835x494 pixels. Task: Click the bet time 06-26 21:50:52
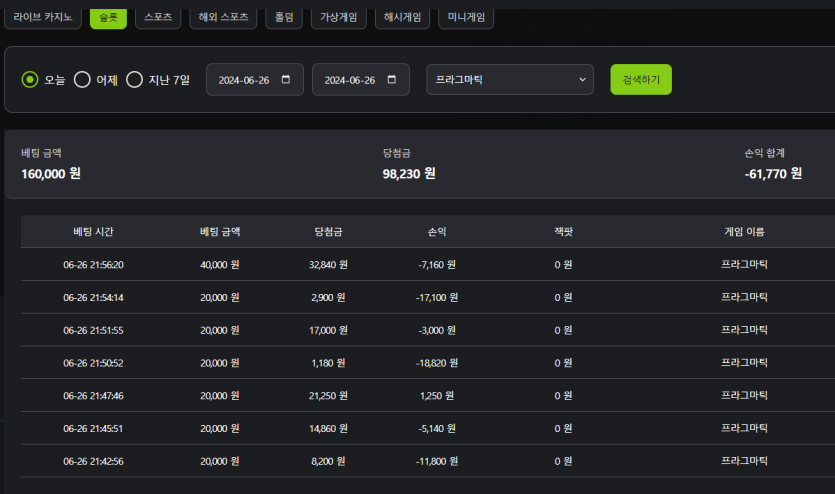point(93,363)
